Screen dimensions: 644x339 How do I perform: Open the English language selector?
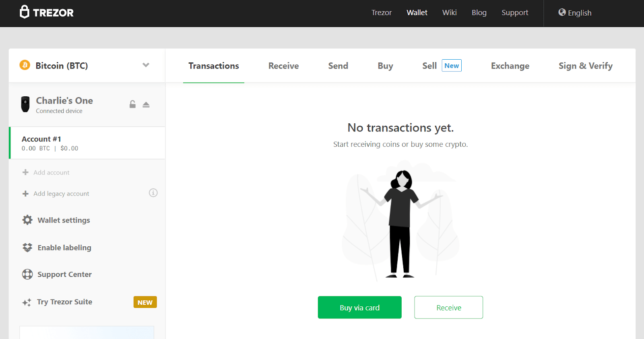575,13
